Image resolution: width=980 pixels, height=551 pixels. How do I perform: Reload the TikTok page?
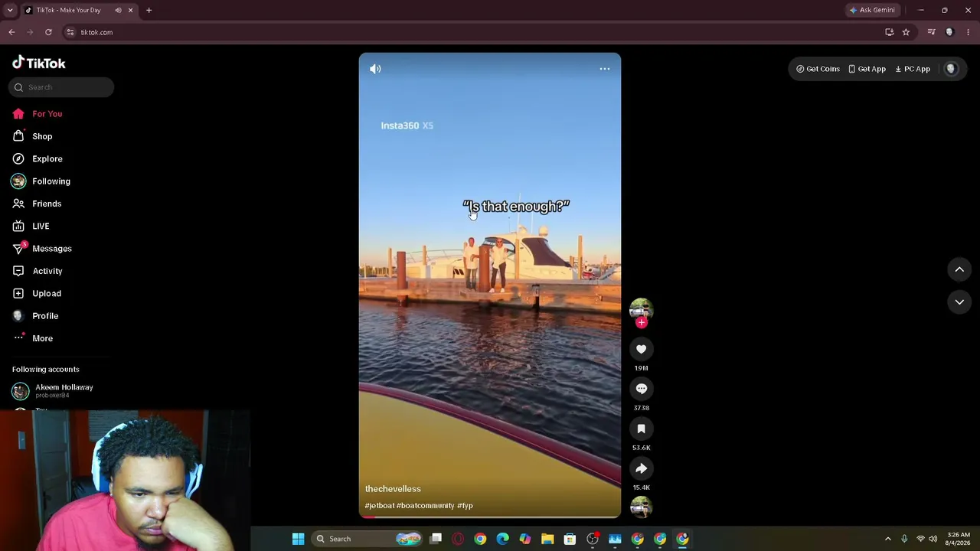[48, 32]
